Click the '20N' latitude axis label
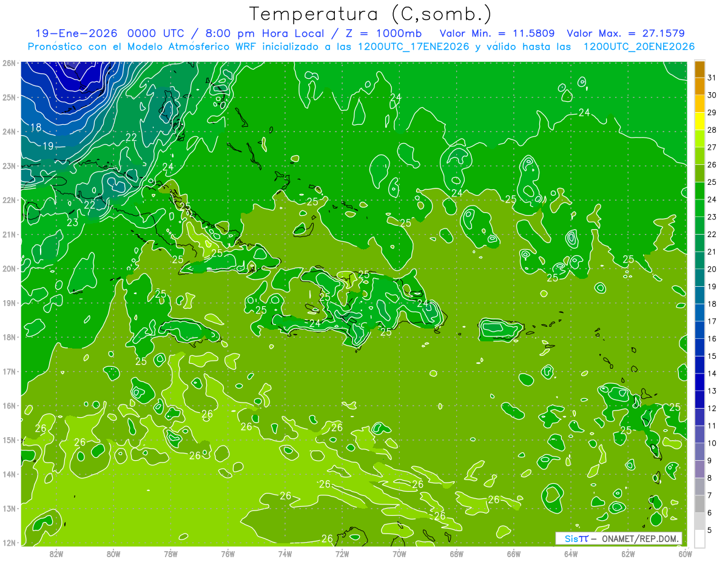Viewport: 728px width, 562px height. [x=9, y=269]
